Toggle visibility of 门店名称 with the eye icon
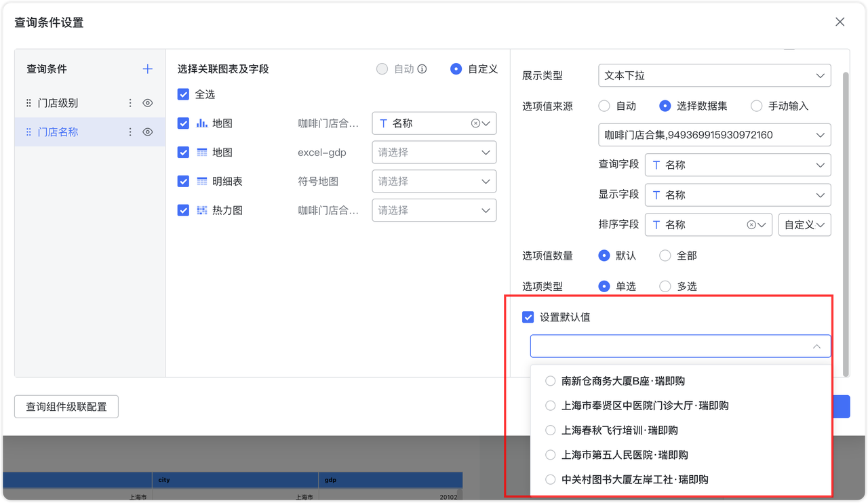The height and width of the screenshot is (503, 868). pos(148,132)
